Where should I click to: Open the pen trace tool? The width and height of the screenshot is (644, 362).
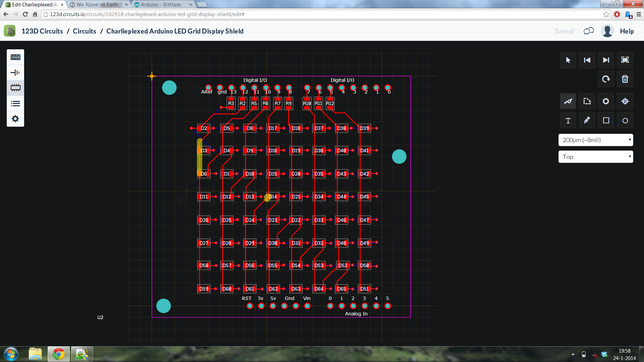tap(587, 120)
